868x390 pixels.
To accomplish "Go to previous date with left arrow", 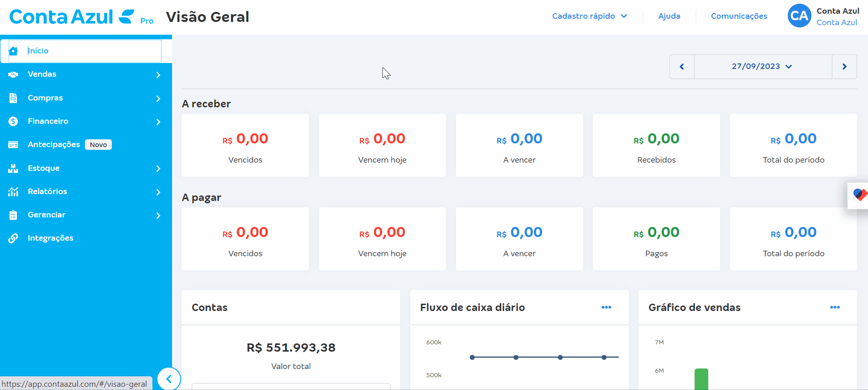I will [682, 67].
